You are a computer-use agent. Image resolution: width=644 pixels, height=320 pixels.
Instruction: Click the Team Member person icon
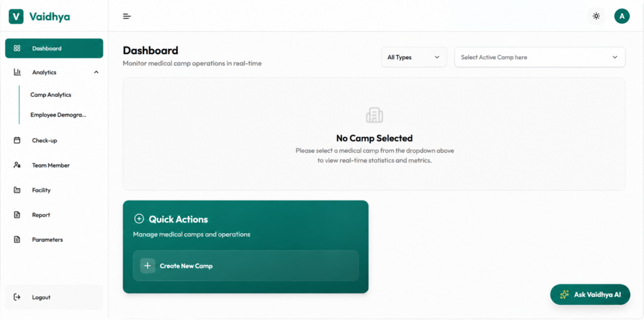click(x=17, y=165)
